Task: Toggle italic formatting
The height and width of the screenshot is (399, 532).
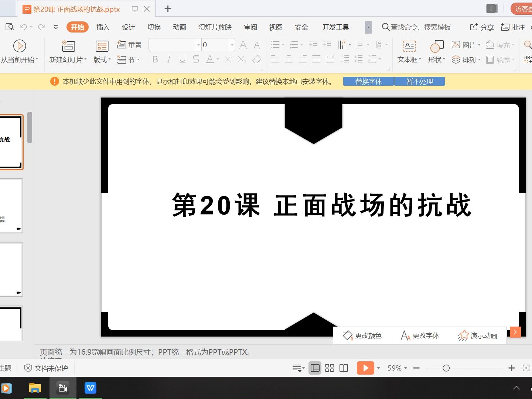Action: click(x=169, y=59)
